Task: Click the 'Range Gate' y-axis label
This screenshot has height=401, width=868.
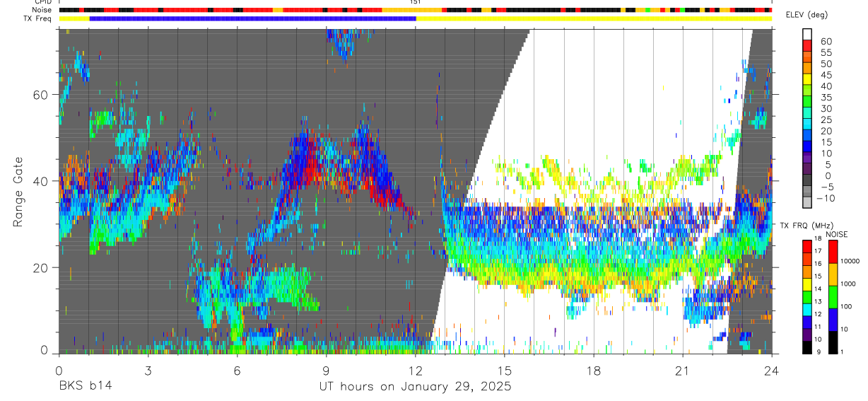Action: [x=18, y=192]
